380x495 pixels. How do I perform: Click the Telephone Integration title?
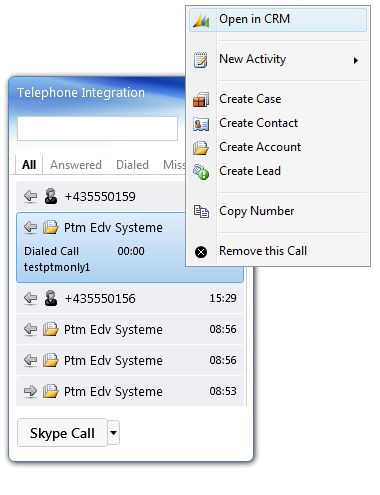click(81, 93)
